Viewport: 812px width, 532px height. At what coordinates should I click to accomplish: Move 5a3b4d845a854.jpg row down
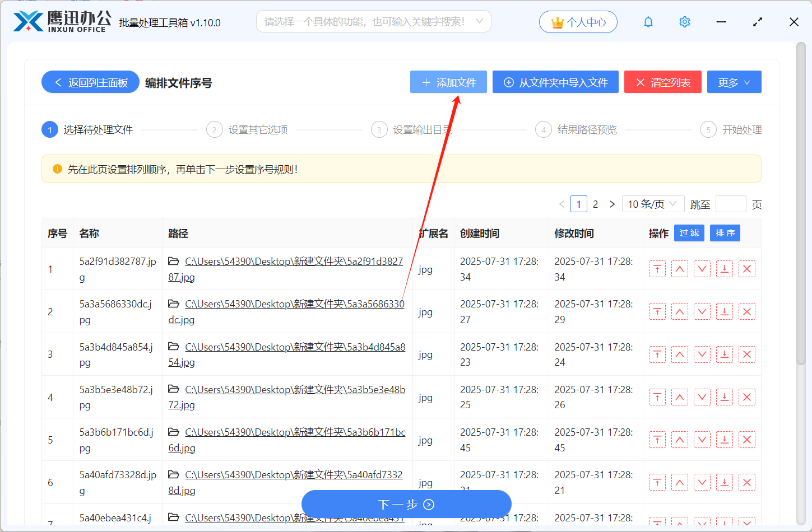coord(702,354)
